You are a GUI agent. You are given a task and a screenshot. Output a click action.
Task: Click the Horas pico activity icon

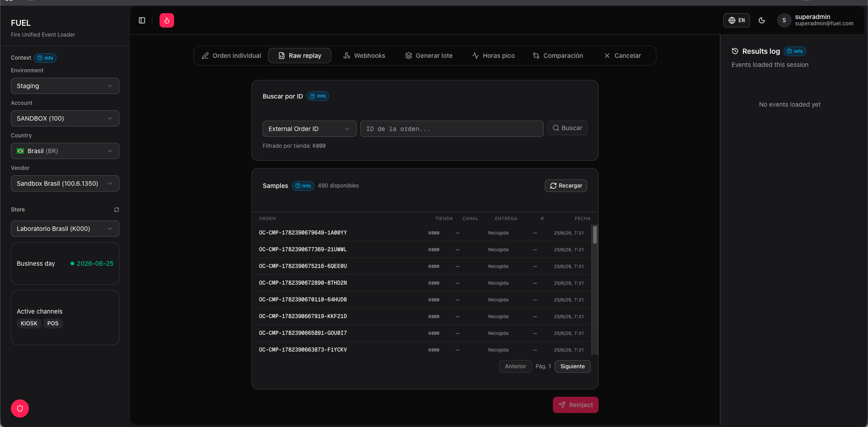pos(476,56)
